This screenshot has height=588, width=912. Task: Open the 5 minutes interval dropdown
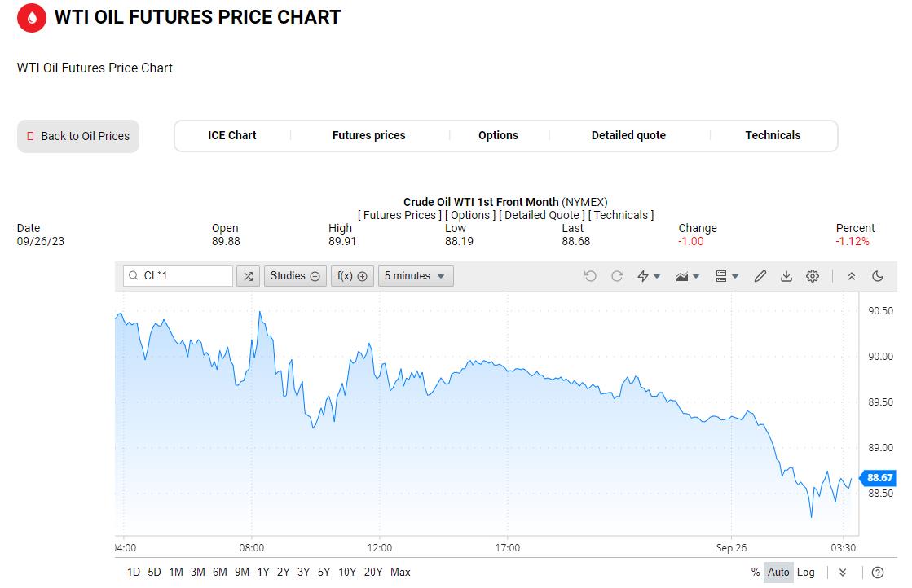(x=415, y=276)
